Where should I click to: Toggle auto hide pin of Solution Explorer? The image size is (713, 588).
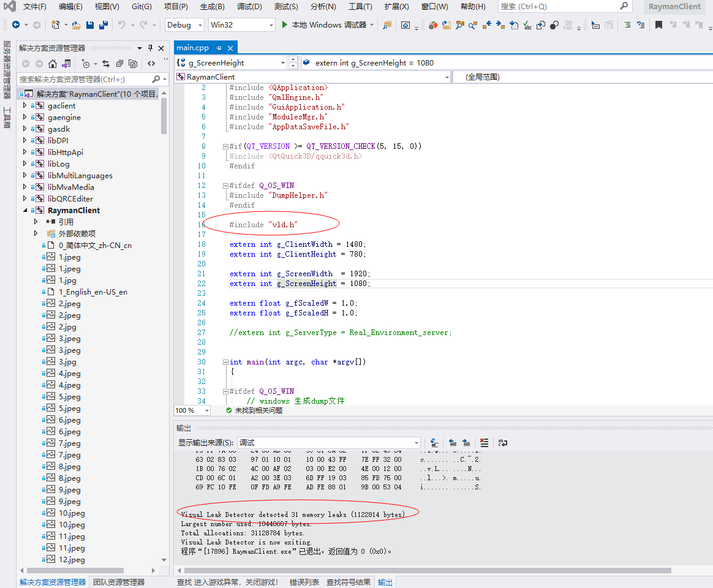coord(150,48)
